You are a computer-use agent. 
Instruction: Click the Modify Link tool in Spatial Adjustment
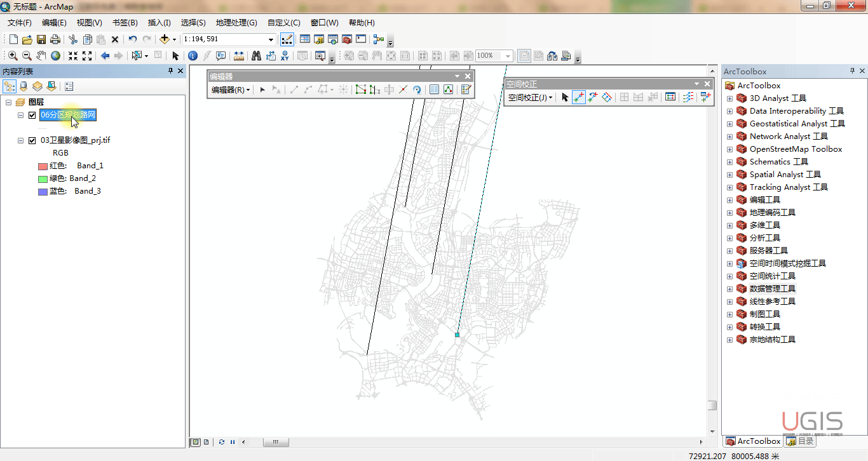click(x=593, y=97)
